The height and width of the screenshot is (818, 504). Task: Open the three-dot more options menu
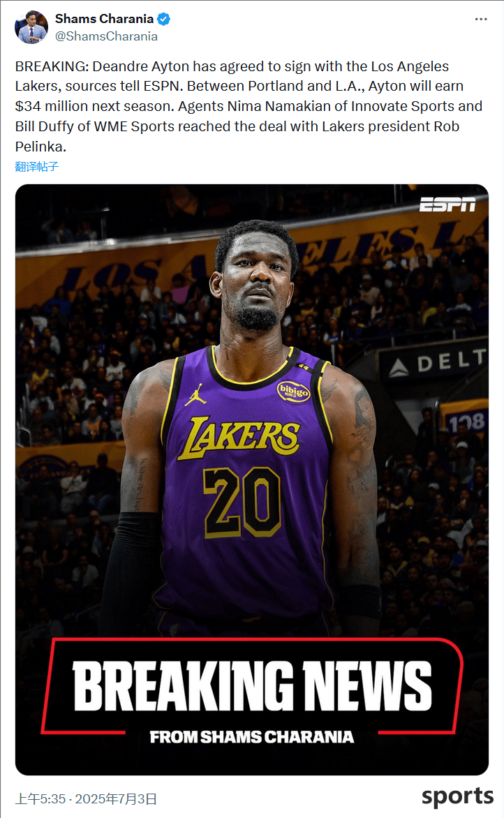point(480,20)
